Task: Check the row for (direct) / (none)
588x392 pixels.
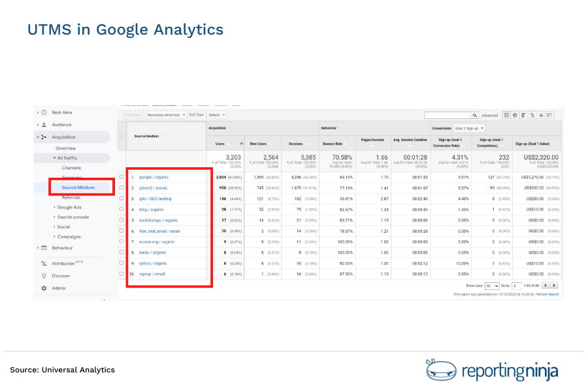Action: tap(122, 188)
